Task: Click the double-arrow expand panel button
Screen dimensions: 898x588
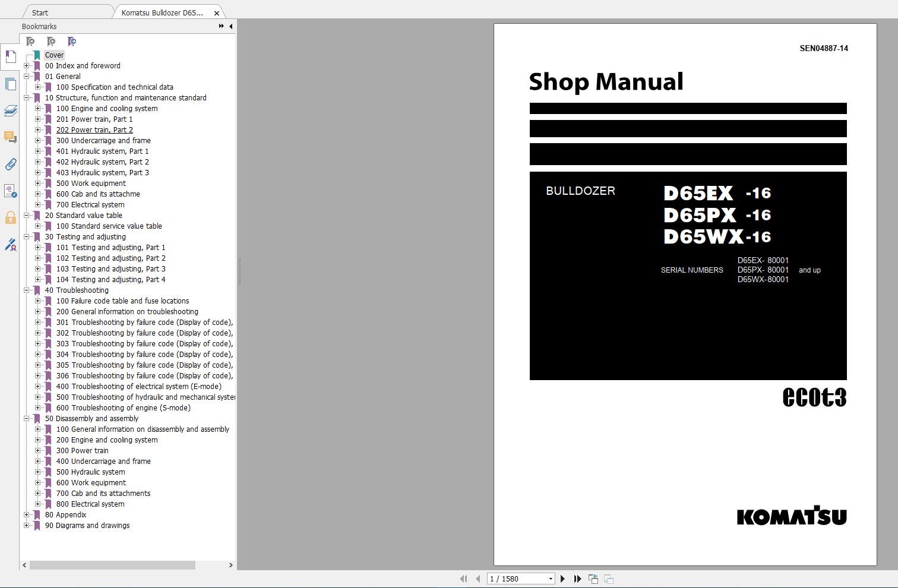Action: (222, 26)
